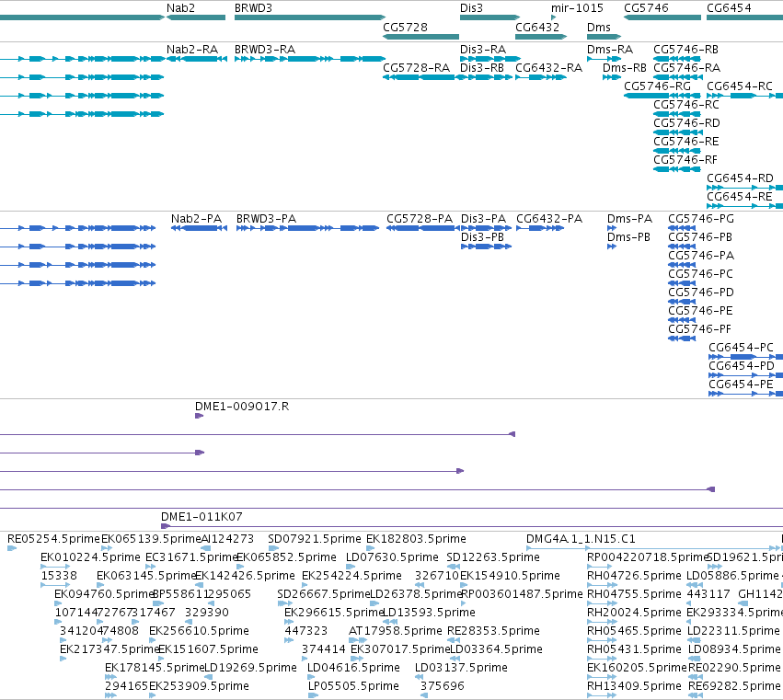The width and height of the screenshot is (783, 700).
Task: Select the LP05505.5prime EST arrow
Action: click(313, 696)
